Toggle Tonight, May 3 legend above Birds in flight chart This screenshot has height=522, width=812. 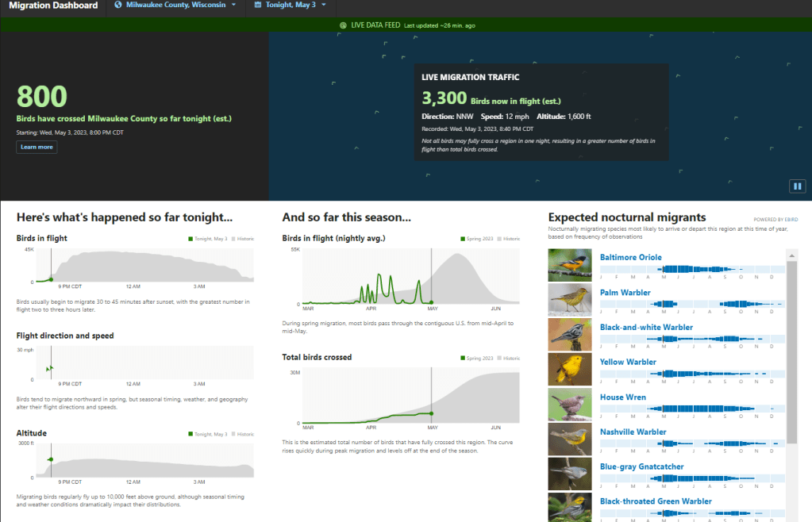[208, 238]
